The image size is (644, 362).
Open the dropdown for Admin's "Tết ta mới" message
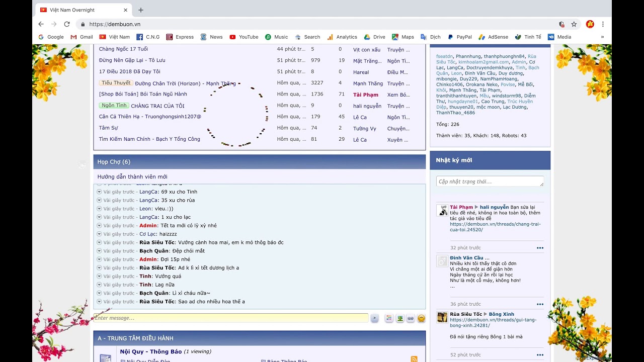pos(99,226)
